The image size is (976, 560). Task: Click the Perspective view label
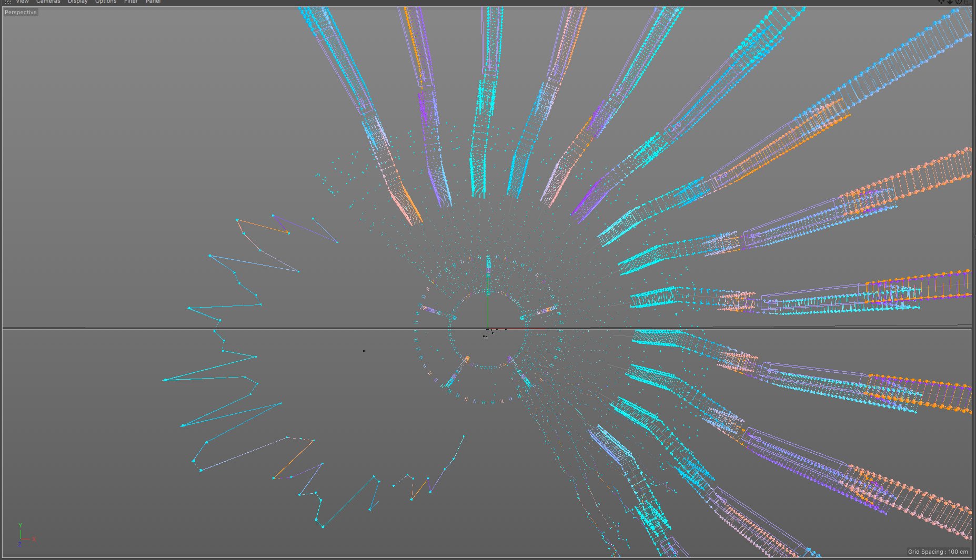click(21, 12)
